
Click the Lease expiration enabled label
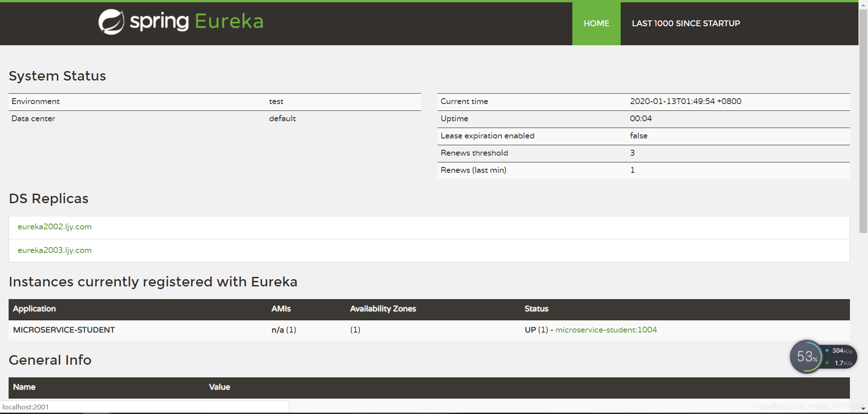tap(487, 136)
